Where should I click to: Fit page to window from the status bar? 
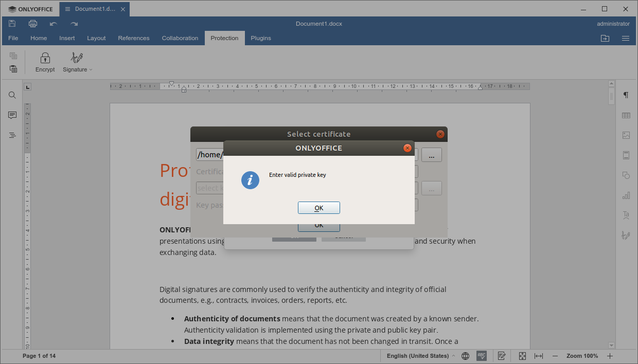[522, 355]
